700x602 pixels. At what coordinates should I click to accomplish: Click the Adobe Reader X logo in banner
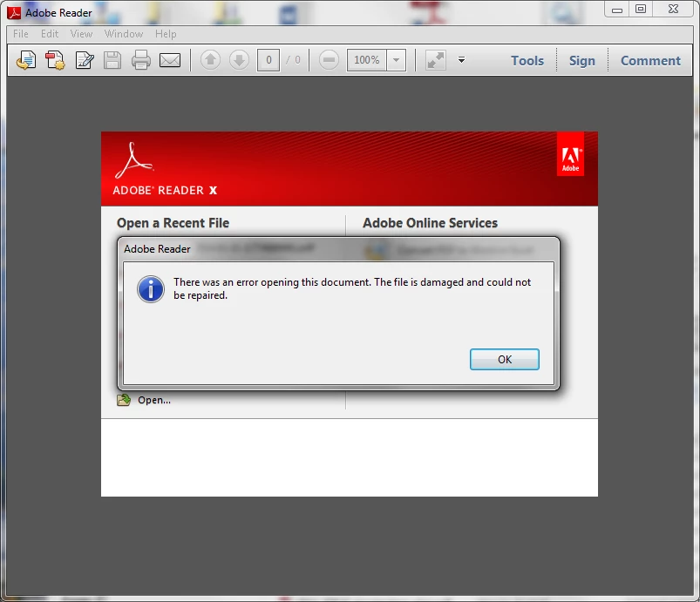(165, 169)
